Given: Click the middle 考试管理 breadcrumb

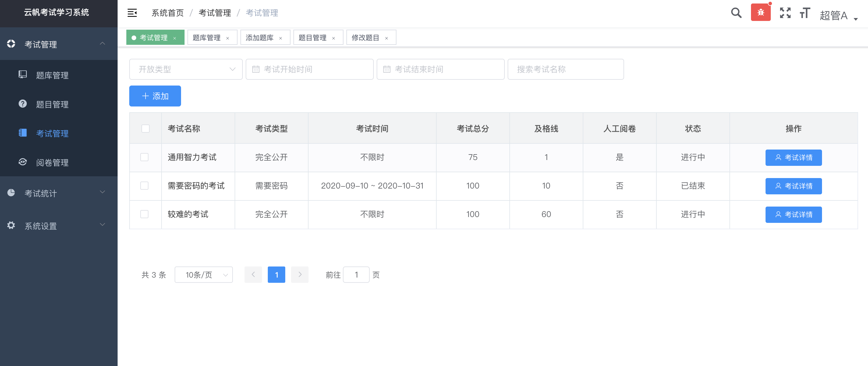Looking at the screenshot, I should pos(215,13).
